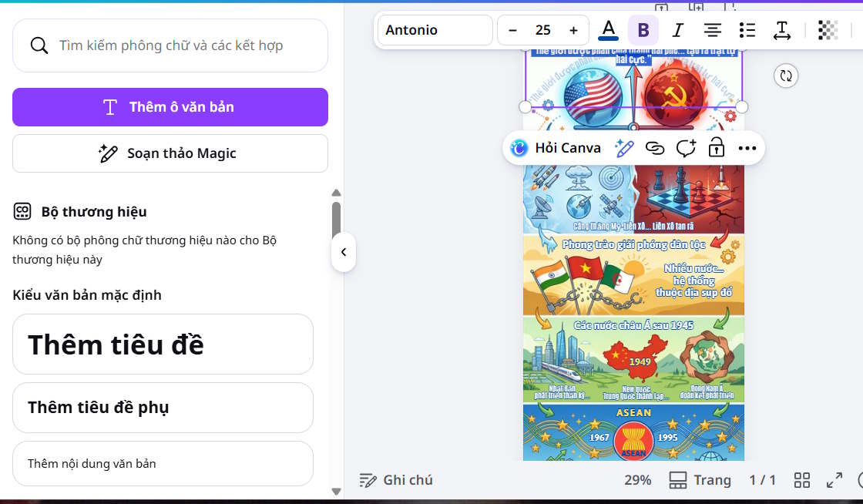Image resolution: width=863 pixels, height=504 pixels.
Task: Lock the selected design element
Action: pyautogui.click(x=716, y=148)
